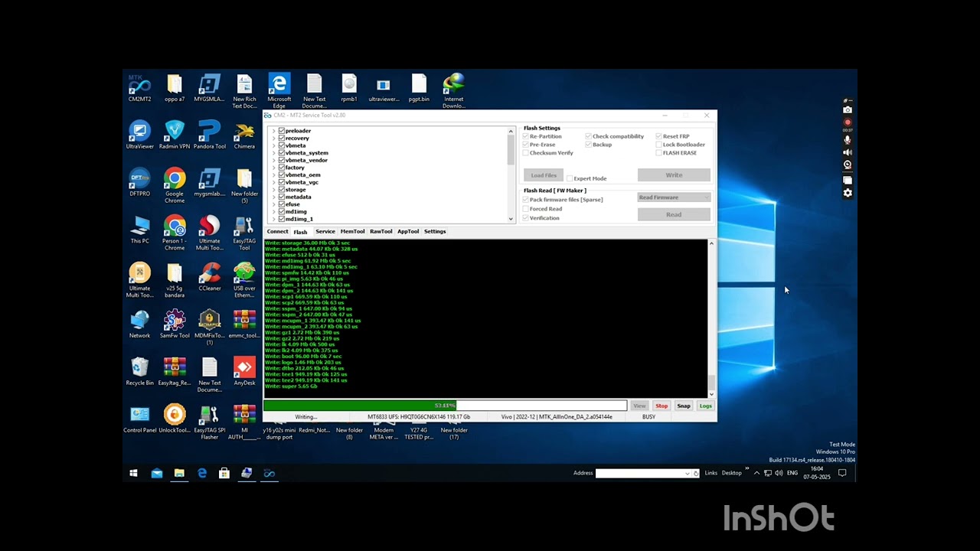Switch to the Service tab
Screen dimensions: 980x551
pos(325,231)
